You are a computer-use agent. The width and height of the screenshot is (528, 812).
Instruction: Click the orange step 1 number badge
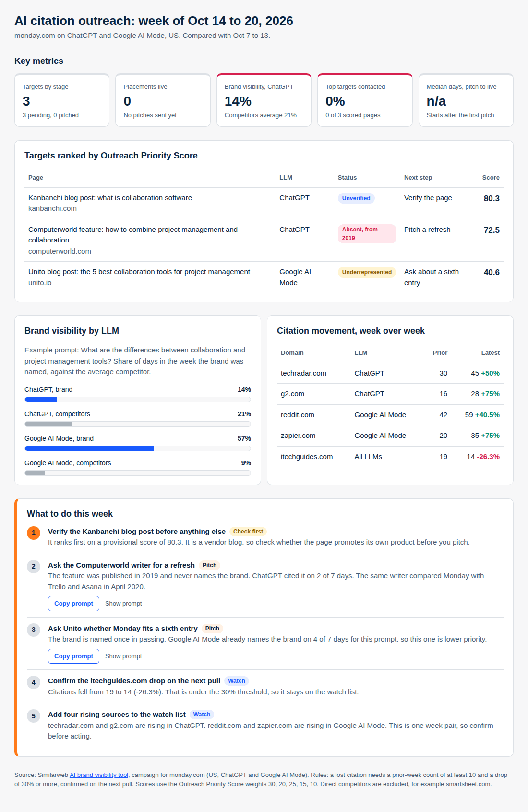pyautogui.click(x=34, y=533)
